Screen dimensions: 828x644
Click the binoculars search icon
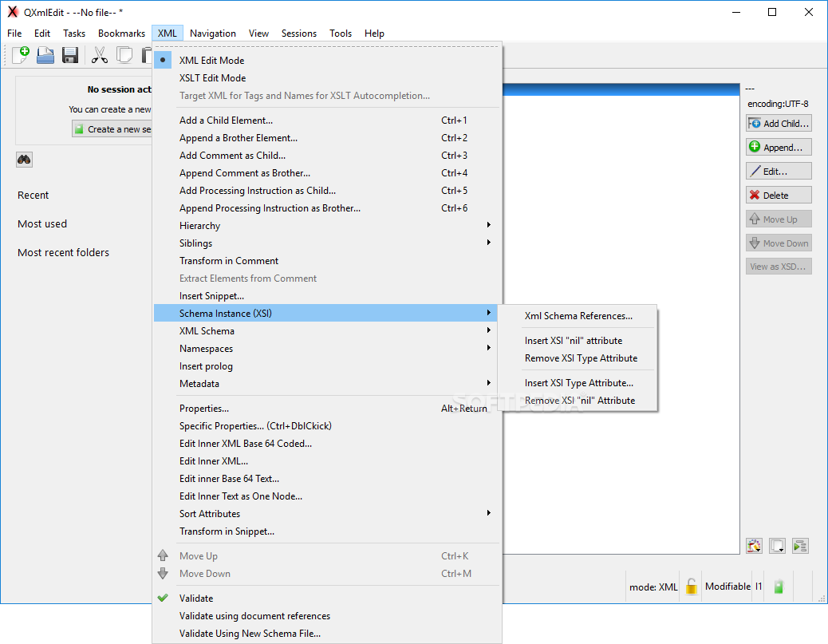click(24, 160)
